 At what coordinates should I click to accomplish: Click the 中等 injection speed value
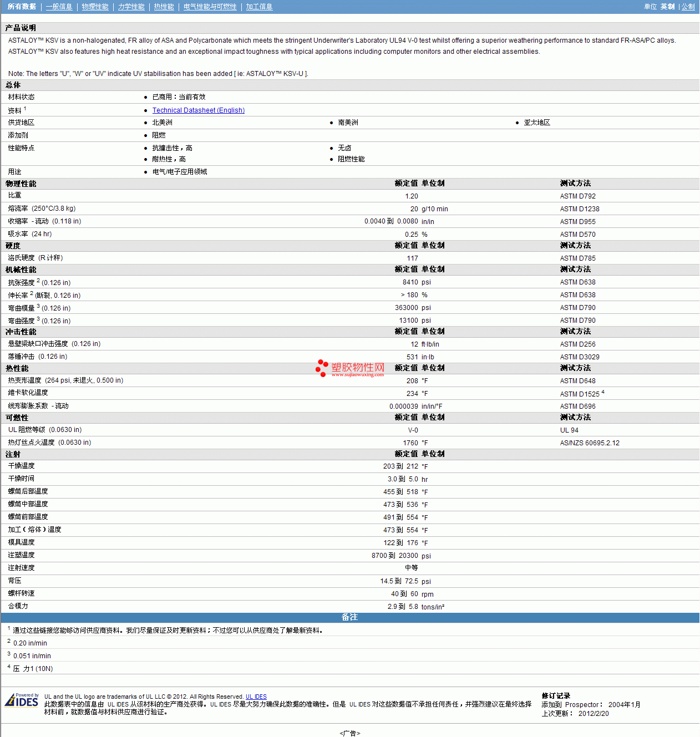(412, 568)
